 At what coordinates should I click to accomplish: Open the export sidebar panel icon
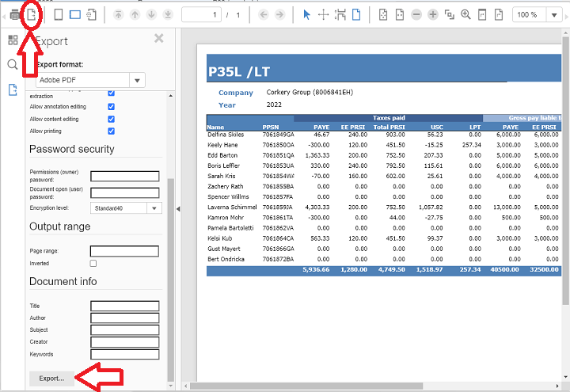point(13,89)
